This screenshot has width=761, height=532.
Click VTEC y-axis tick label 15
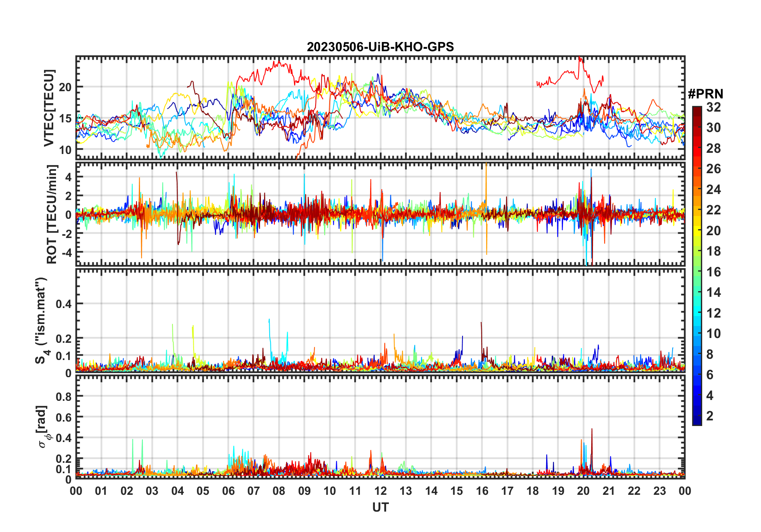point(65,118)
